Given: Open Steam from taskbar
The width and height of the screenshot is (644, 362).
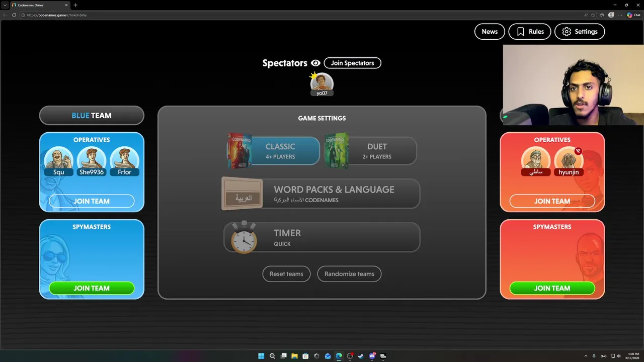Looking at the screenshot, I should [361, 356].
